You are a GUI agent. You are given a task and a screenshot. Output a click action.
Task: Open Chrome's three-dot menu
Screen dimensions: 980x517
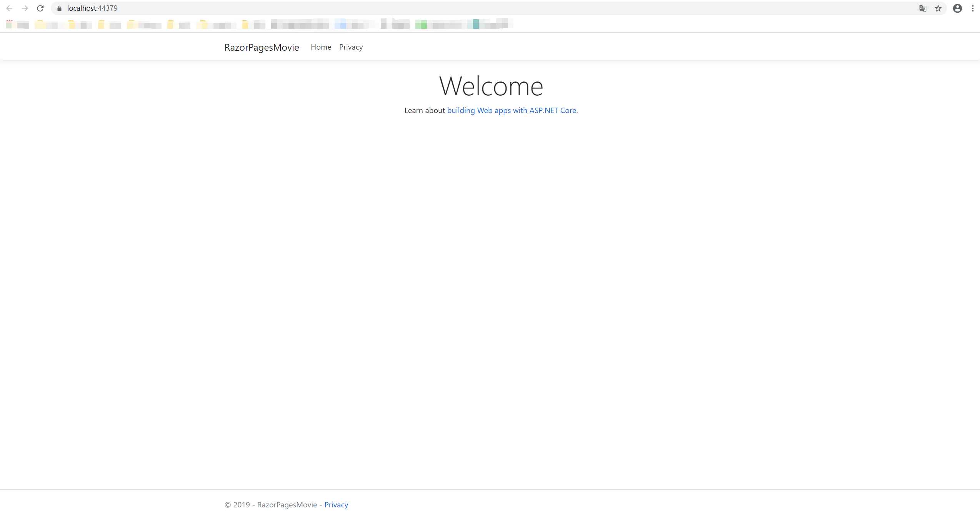click(x=973, y=8)
